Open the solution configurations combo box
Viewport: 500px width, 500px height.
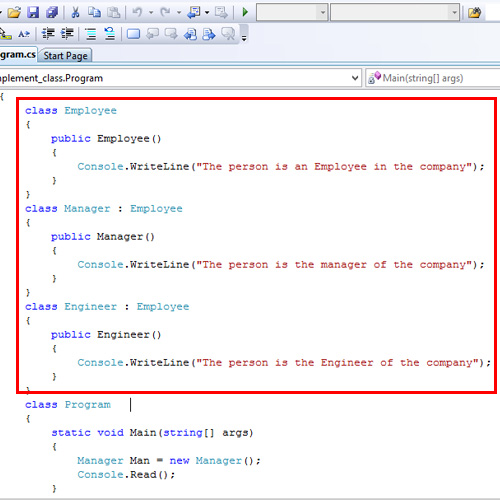click(292, 12)
